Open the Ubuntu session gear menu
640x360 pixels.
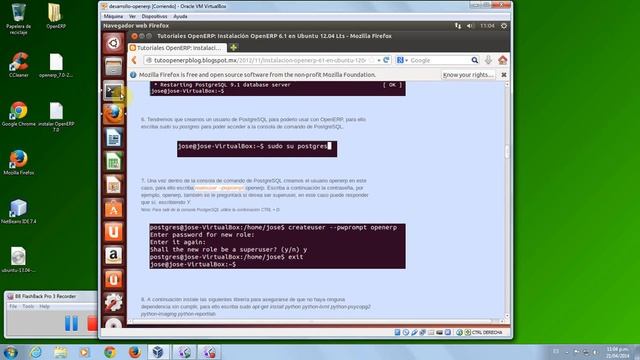pyautogui.click(x=504, y=26)
